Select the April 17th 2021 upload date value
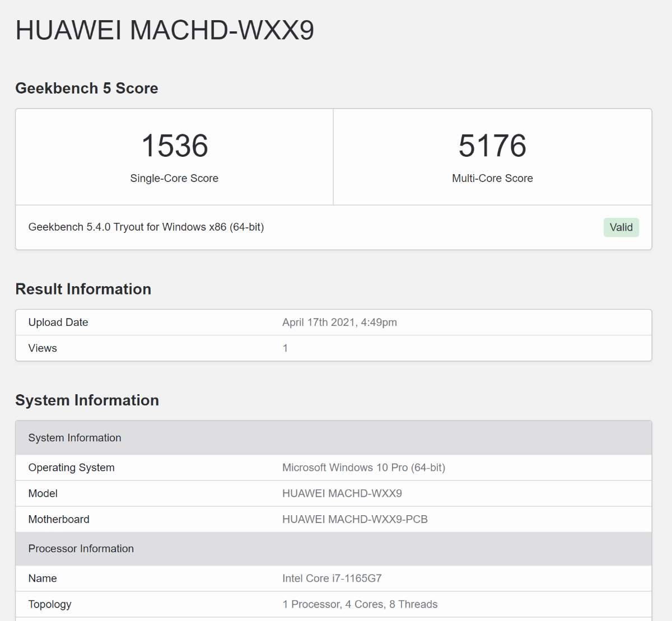Screen dimensions: 672x621 [339, 322]
